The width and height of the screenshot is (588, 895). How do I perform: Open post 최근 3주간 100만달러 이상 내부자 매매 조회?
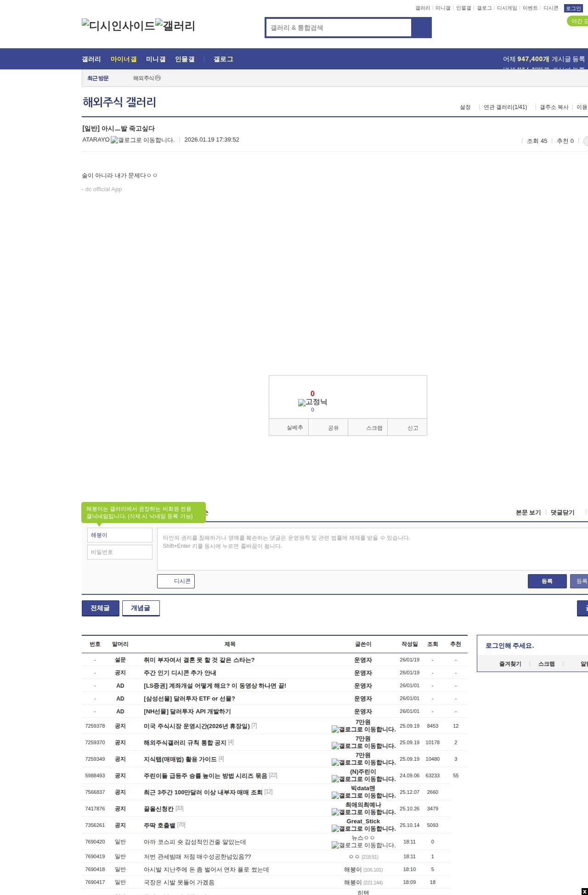click(203, 792)
